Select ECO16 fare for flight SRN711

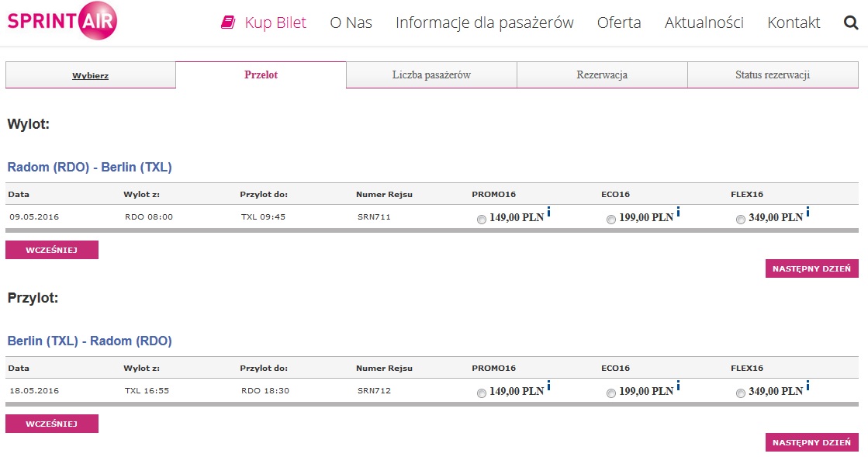pyautogui.click(x=611, y=220)
